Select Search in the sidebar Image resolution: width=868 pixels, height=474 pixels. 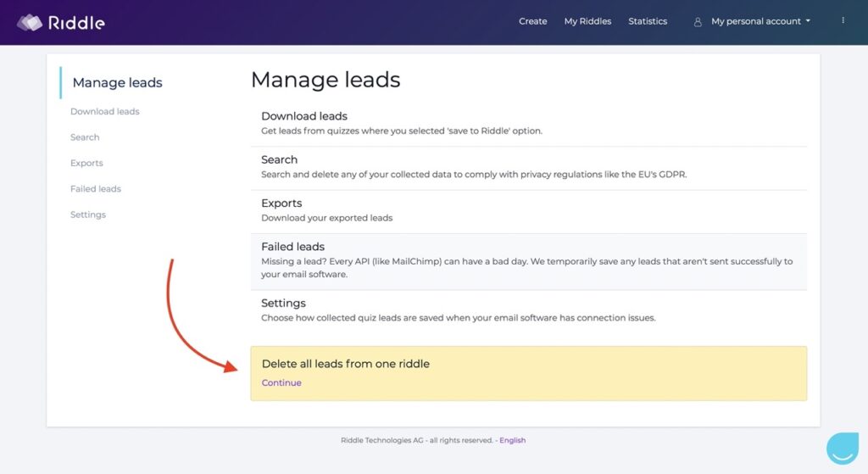pyautogui.click(x=85, y=137)
